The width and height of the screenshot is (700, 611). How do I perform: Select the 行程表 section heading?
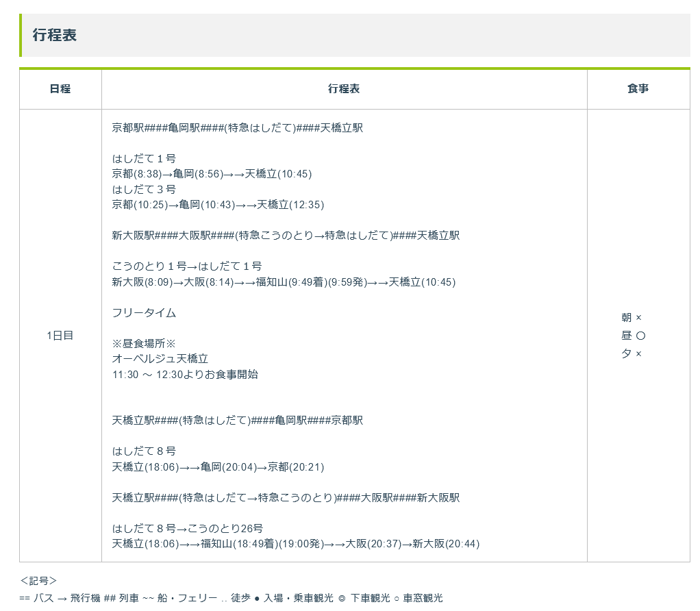[x=55, y=35]
